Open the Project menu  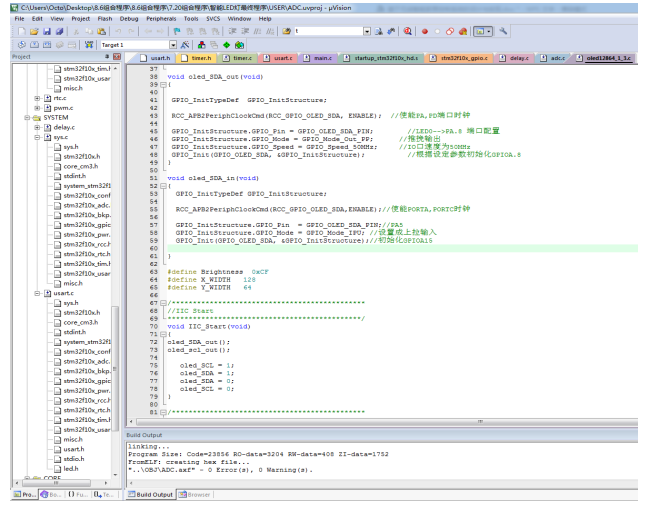pos(81,19)
